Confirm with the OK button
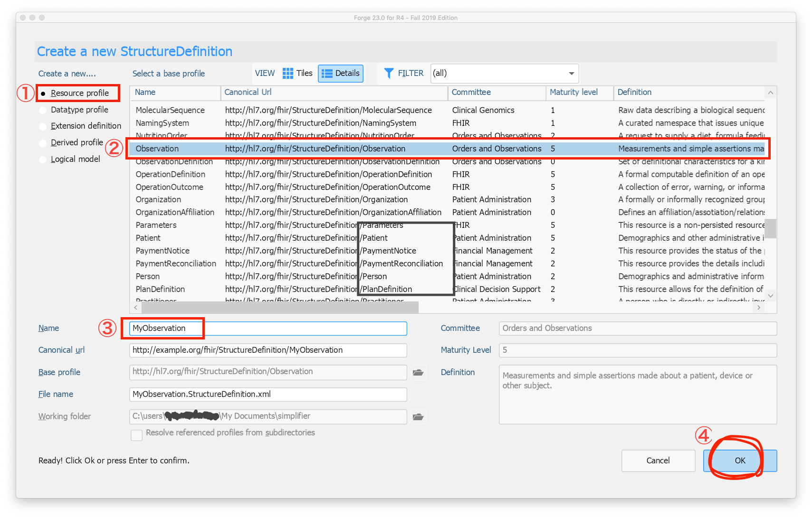Viewport: 812px width, 518px height. (740, 461)
